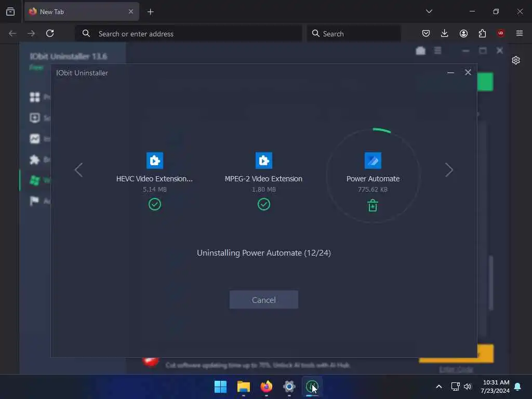This screenshot has width=532, height=399.
Task: Show hidden system tray icons
Action: click(x=438, y=387)
